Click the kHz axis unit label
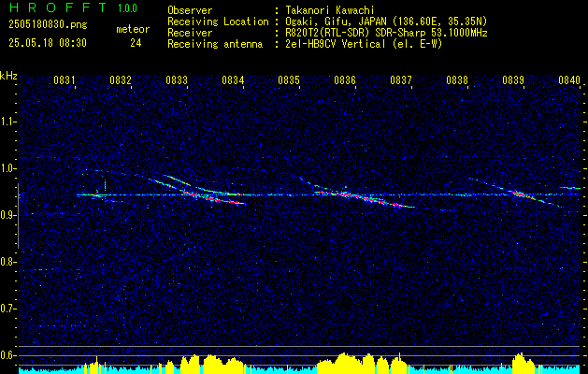The width and height of the screenshot is (588, 374). 8,76
